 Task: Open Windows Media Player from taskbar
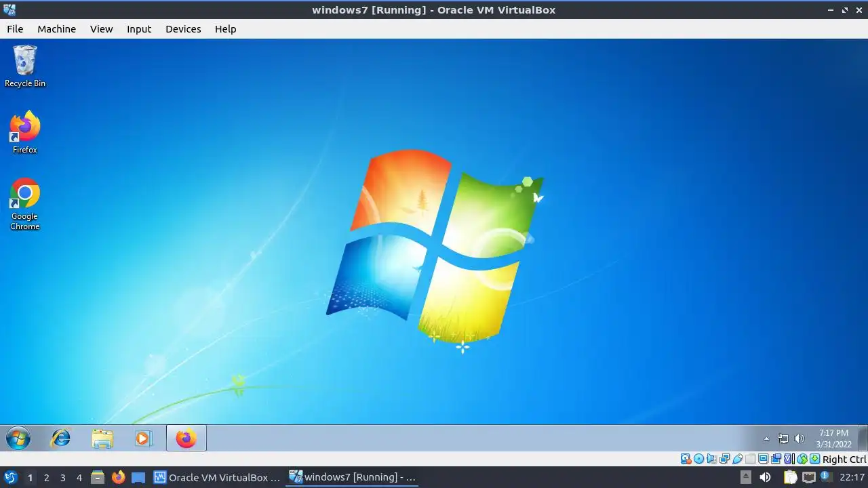coord(143,439)
